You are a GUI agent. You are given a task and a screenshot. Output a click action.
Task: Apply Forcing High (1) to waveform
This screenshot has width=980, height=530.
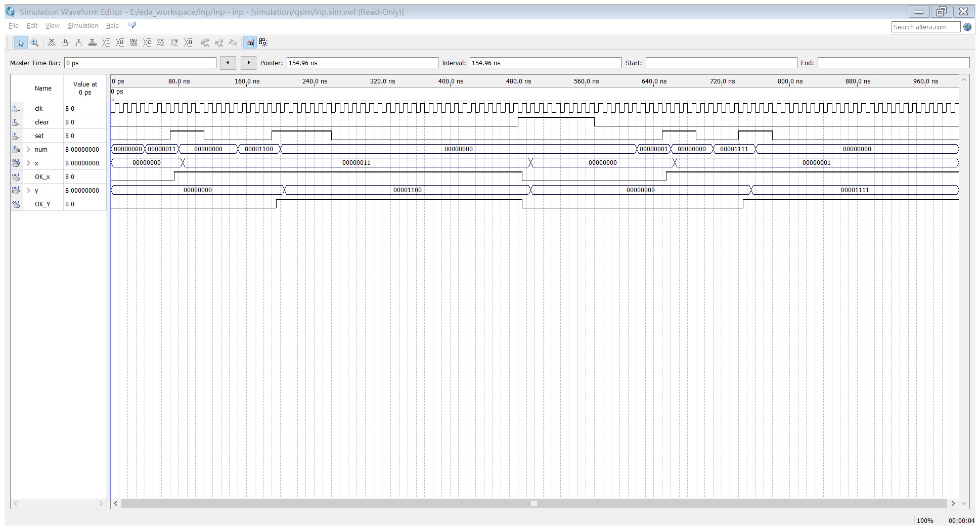tap(79, 43)
